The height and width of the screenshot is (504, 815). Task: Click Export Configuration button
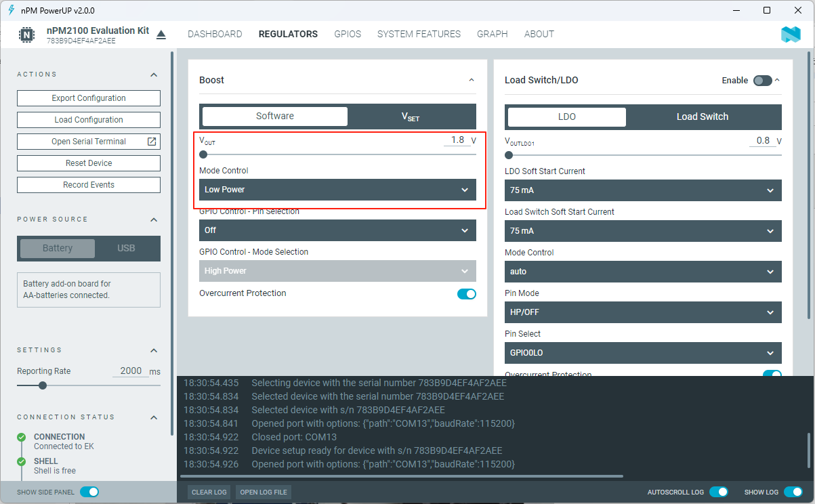click(89, 98)
